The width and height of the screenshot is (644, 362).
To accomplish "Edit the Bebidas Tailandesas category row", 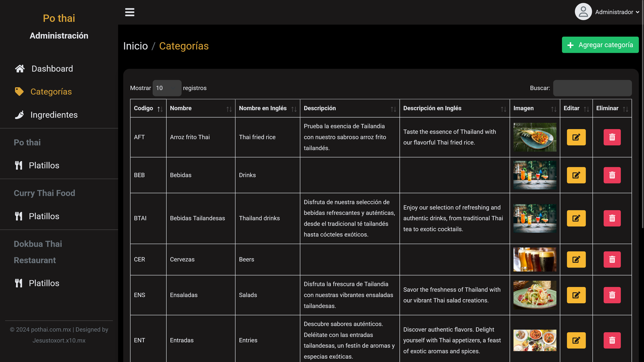I will [x=576, y=218].
